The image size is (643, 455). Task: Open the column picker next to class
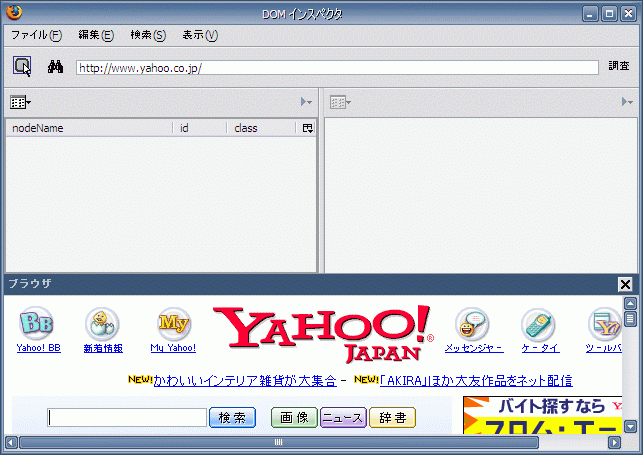(308, 128)
